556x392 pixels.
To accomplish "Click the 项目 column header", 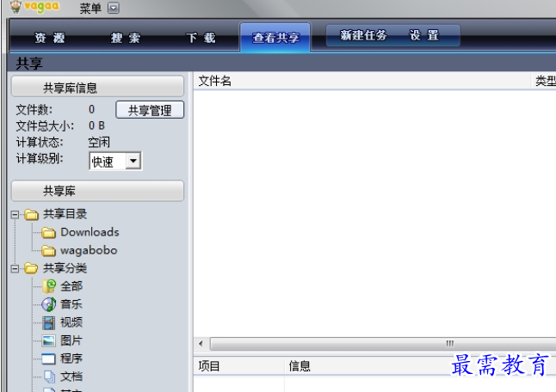I will pyautogui.click(x=239, y=366).
